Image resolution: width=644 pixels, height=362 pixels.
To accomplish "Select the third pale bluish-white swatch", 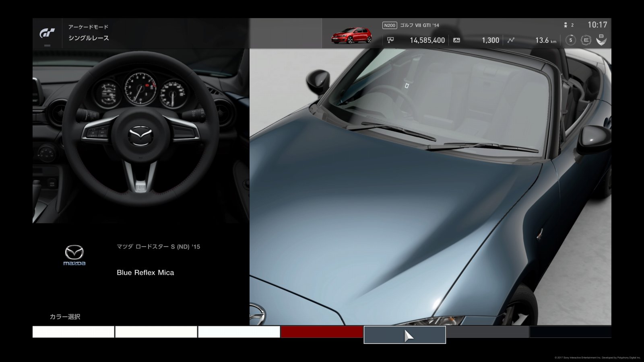I will point(239,332).
